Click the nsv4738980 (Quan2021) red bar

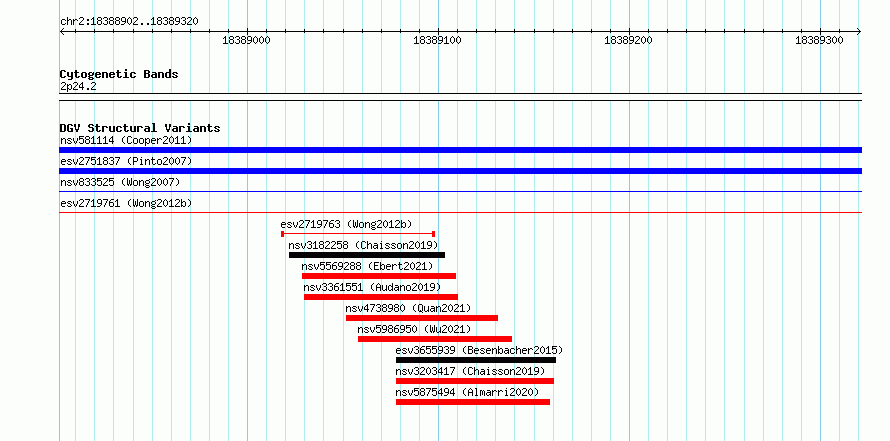point(422,318)
